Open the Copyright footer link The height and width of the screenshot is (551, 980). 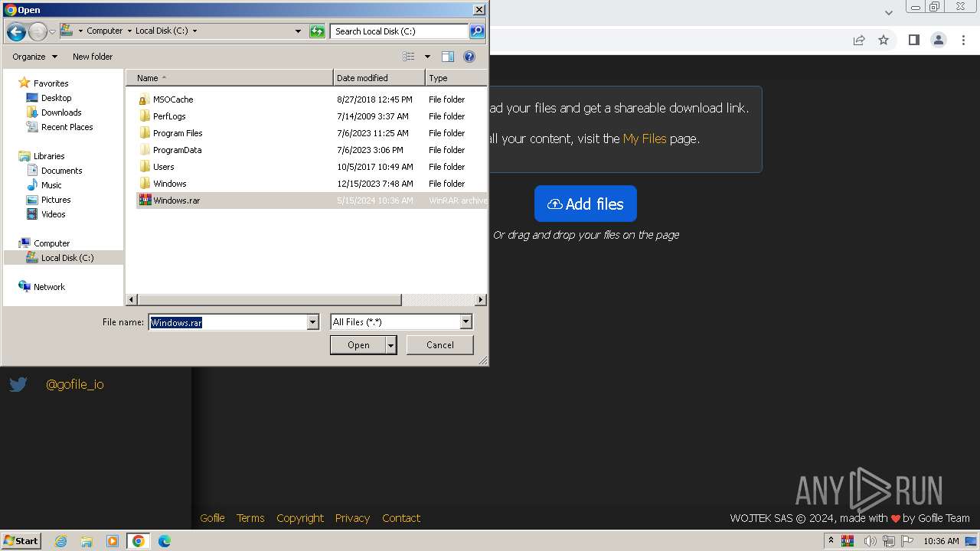300,518
